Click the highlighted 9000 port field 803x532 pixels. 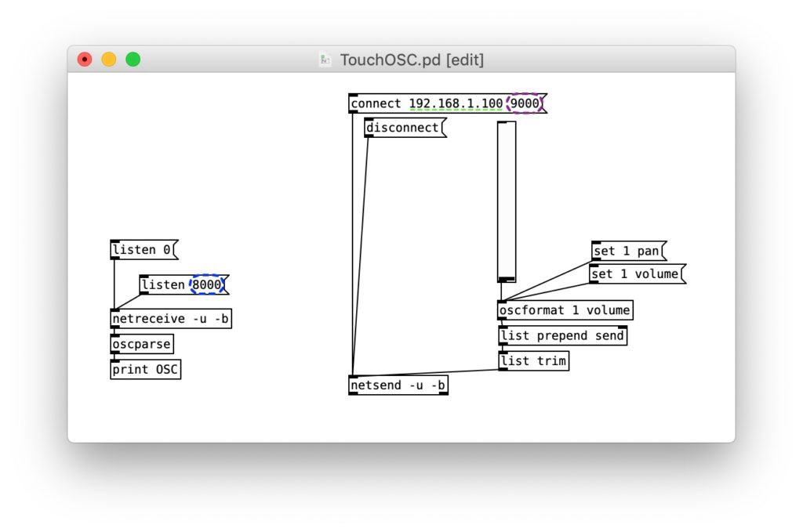coord(525,103)
